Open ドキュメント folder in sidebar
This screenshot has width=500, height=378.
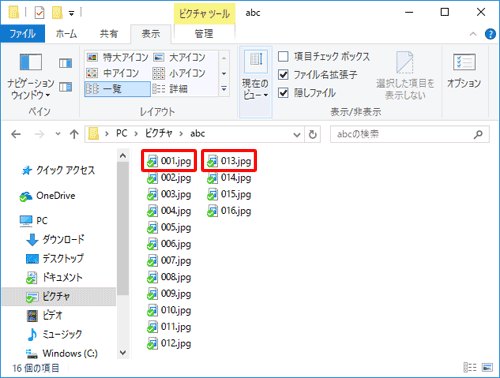click(x=54, y=277)
